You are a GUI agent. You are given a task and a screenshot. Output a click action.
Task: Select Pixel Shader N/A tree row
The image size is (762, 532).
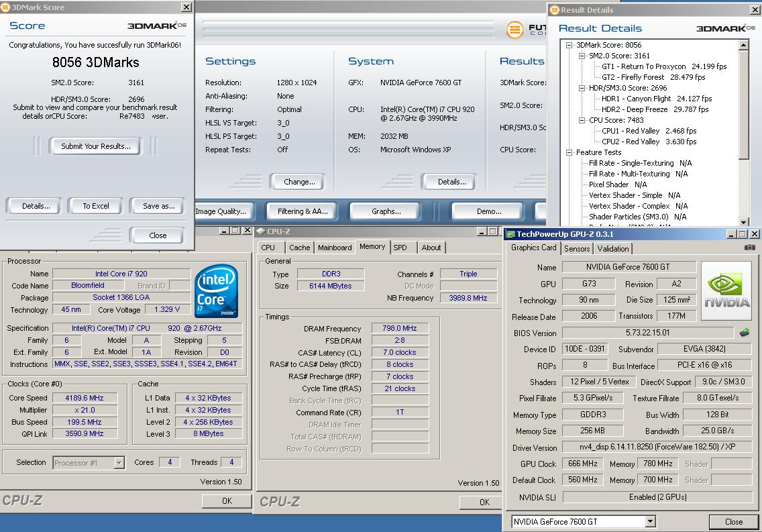(x=618, y=184)
